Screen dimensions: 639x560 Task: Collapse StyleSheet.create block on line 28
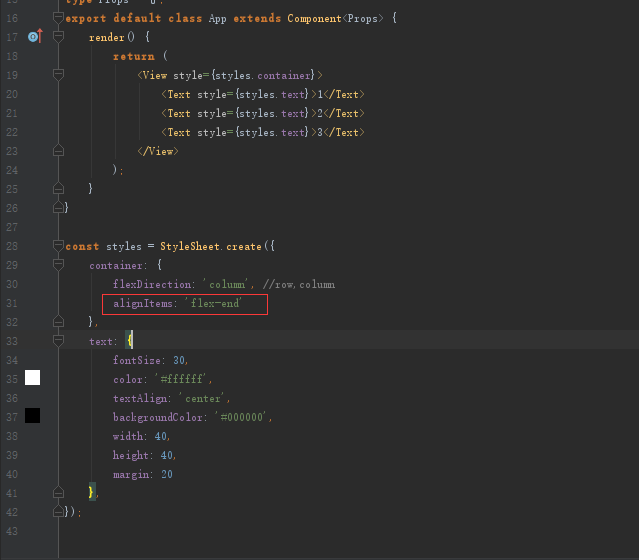click(x=58, y=246)
